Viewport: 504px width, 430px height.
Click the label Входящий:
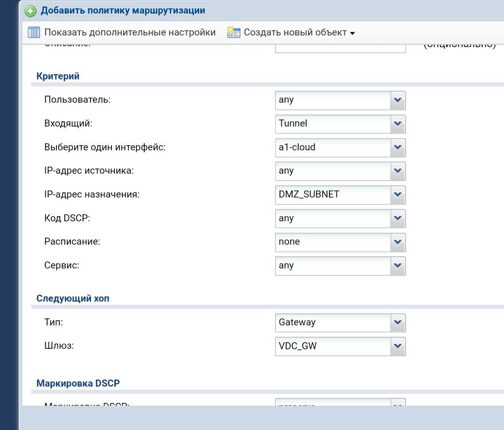coord(69,124)
